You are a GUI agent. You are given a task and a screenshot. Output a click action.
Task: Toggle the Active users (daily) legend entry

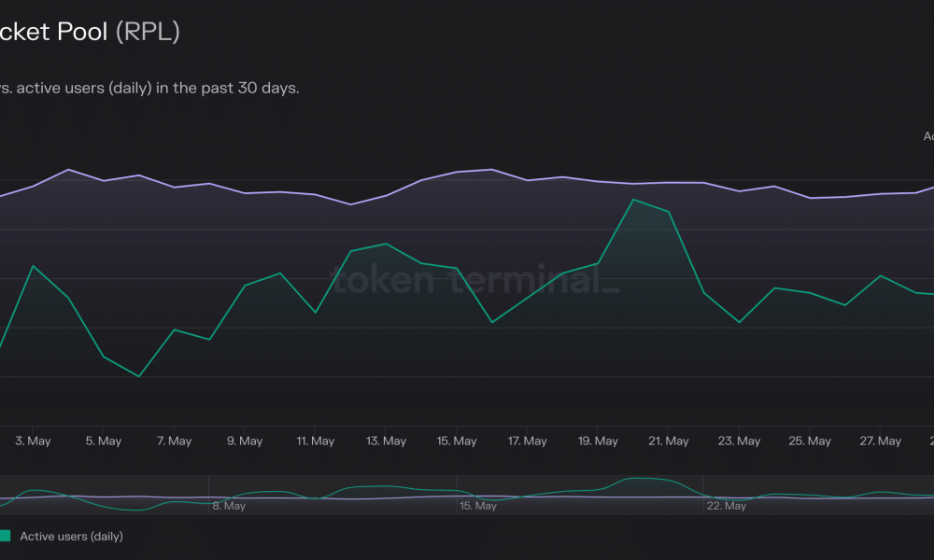(x=72, y=536)
